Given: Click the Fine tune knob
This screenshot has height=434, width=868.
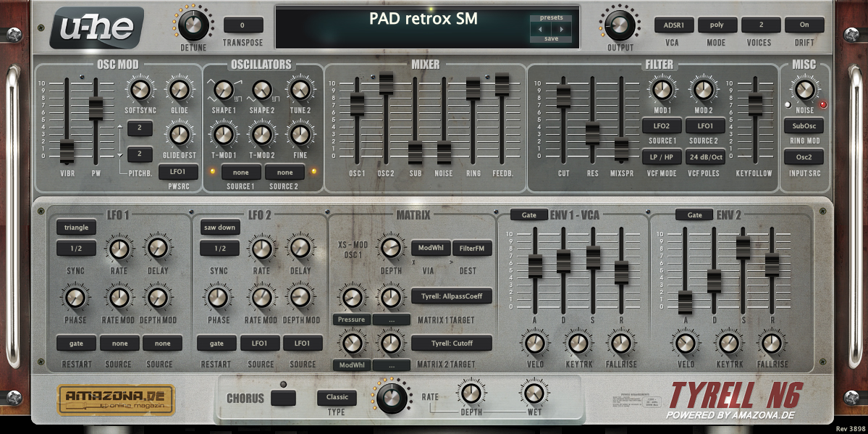Looking at the screenshot, I should click(300, 134).
